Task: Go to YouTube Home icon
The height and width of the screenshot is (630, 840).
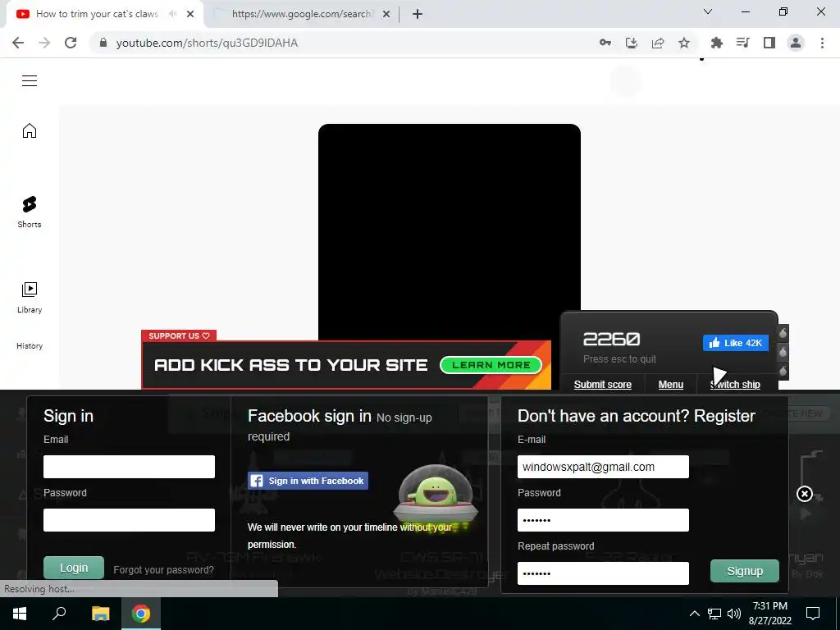Action: pyautogui.click(x=30, y=130)
